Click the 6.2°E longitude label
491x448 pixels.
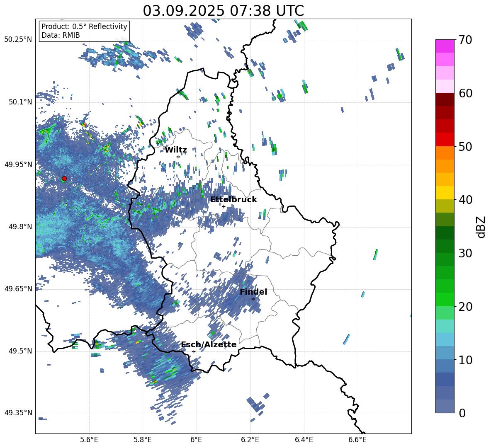click(x=250, y=440)
